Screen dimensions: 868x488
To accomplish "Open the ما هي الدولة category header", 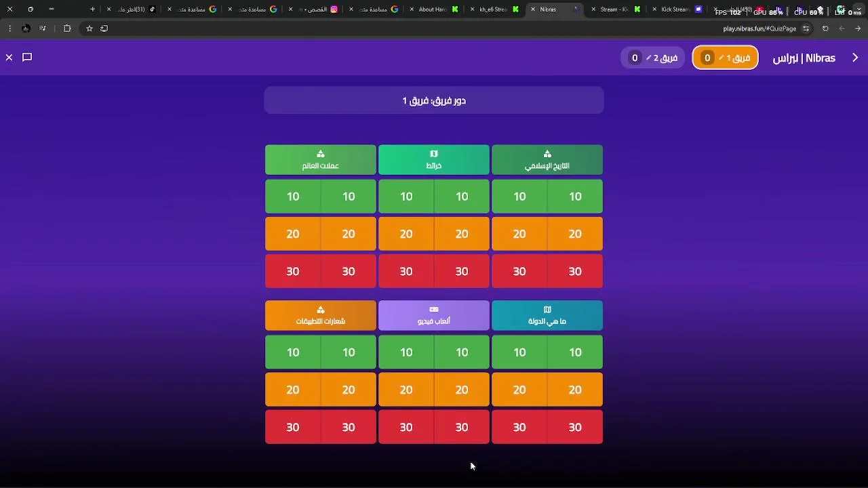I will click(547, 316).
